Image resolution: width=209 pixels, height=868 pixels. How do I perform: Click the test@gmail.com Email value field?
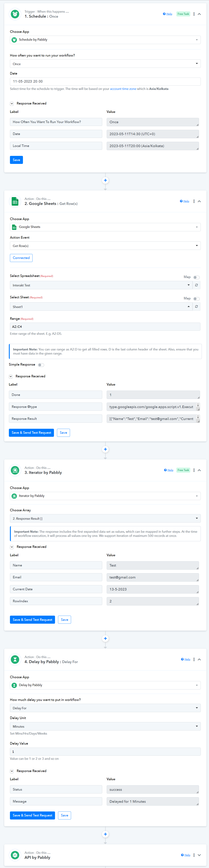(153, 577)
